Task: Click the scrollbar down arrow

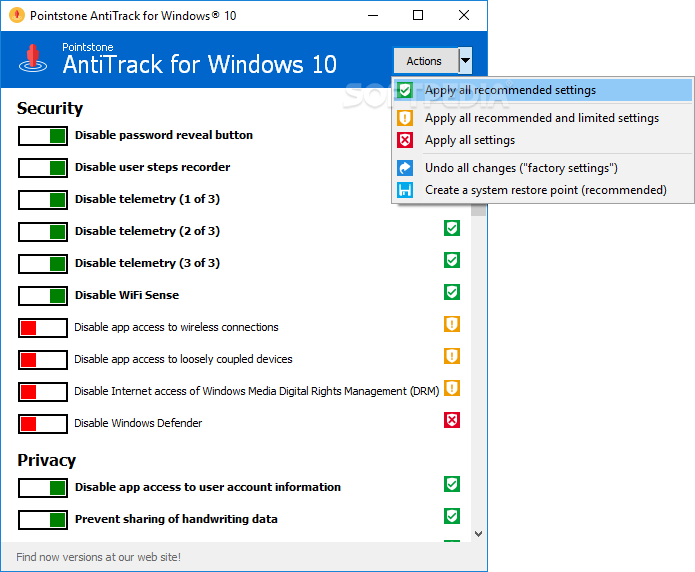Action: (478, 533)
